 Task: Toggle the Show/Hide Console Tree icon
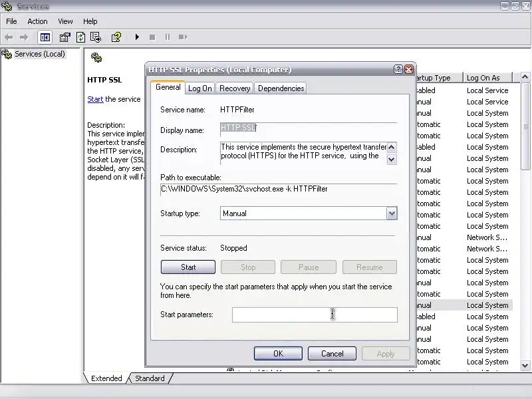click(45, 37)
